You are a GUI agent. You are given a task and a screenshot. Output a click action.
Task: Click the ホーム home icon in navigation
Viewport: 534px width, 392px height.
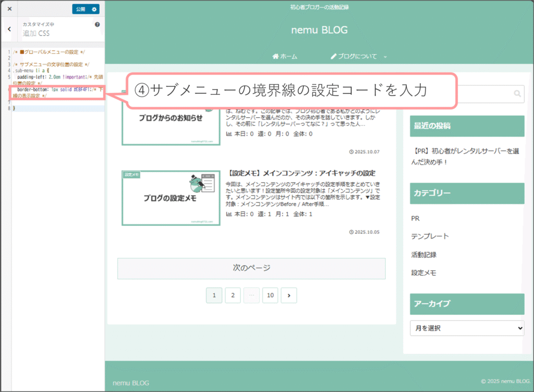275,56
